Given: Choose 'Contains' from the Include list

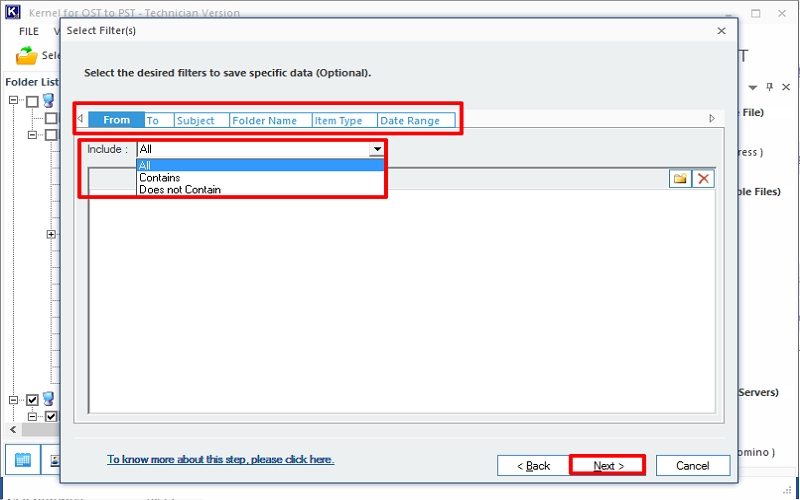Looking at the screenshot, I should point(160,178).
